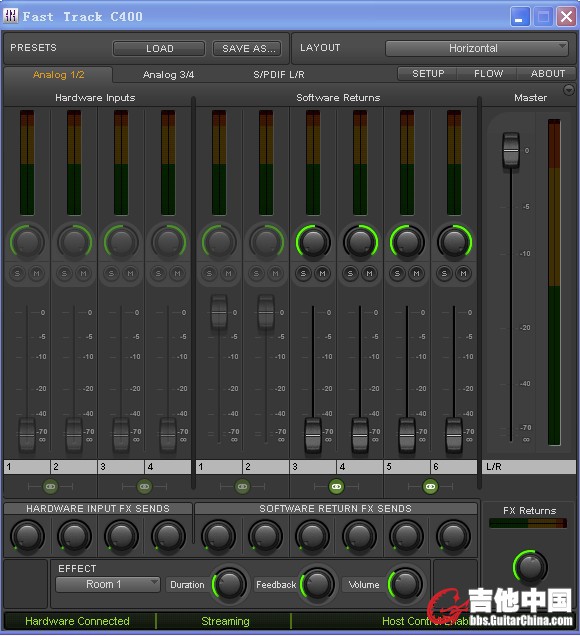Image resolution: width=580 pixels, height=636 pixels.
Task: Click the Master L/R name field
Action: [x=529, y=467]
